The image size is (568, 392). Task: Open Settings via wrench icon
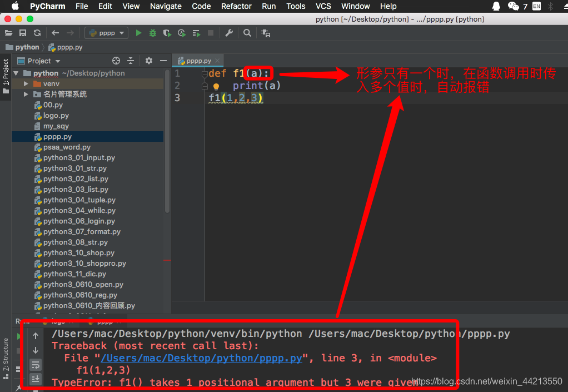click(229, 33)
